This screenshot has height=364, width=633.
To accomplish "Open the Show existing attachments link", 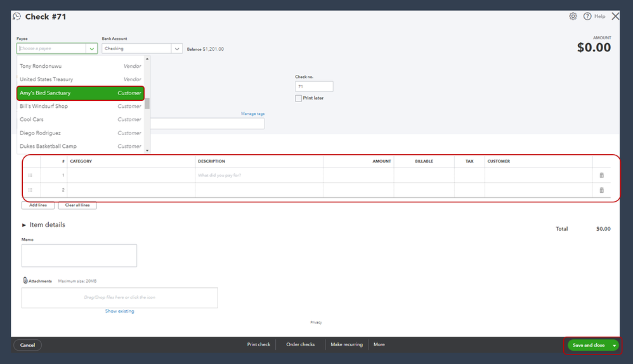I will pos(119,311).
